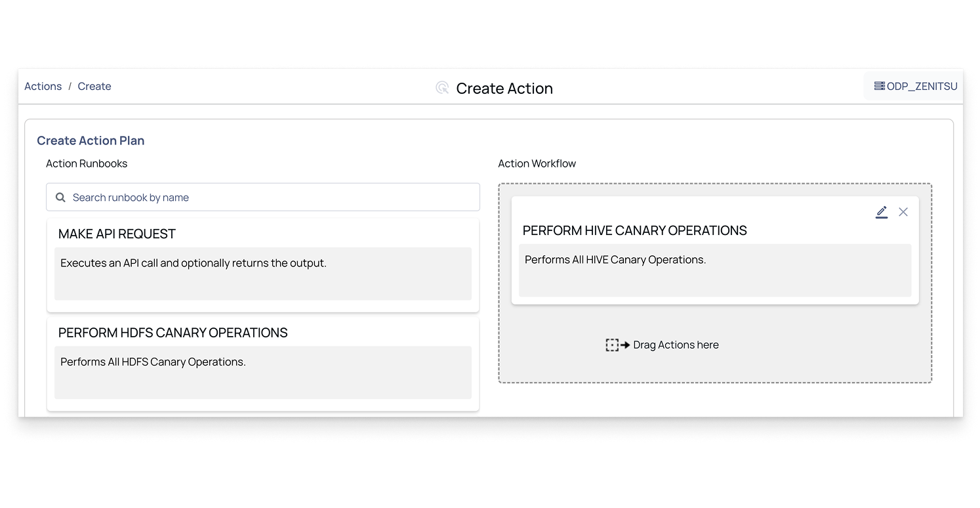
Task: Click the PERFORM HDFS CANARY OPERATIONS title
Action: (173, 333)
